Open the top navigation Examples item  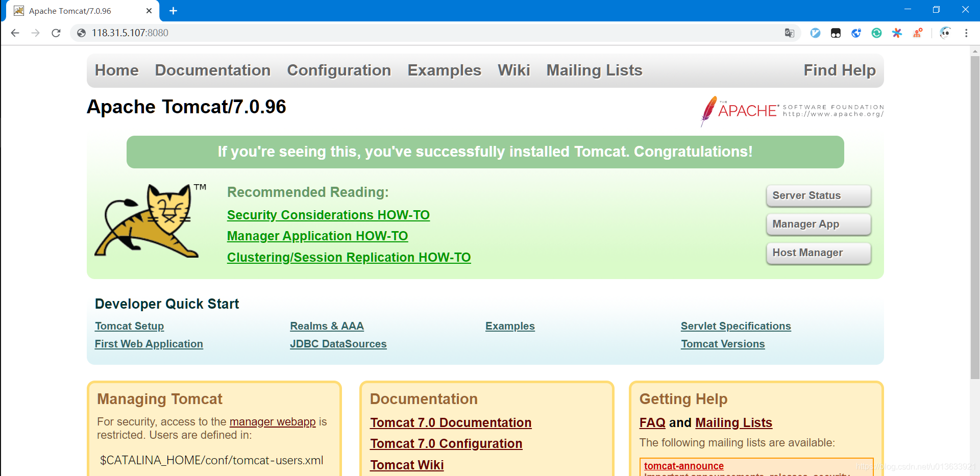tap(445, 70)
